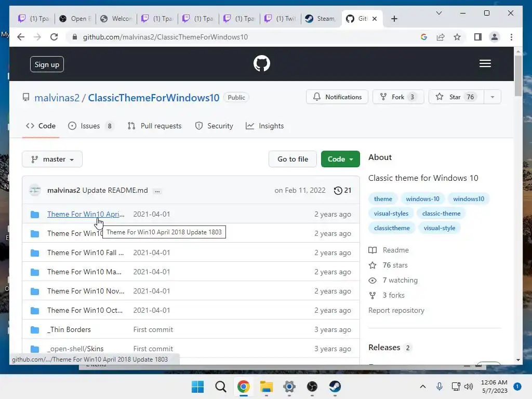The image size is (532, 399).
Task: Open commit history clock icon showing 21
Action: (x=342, y=190)
